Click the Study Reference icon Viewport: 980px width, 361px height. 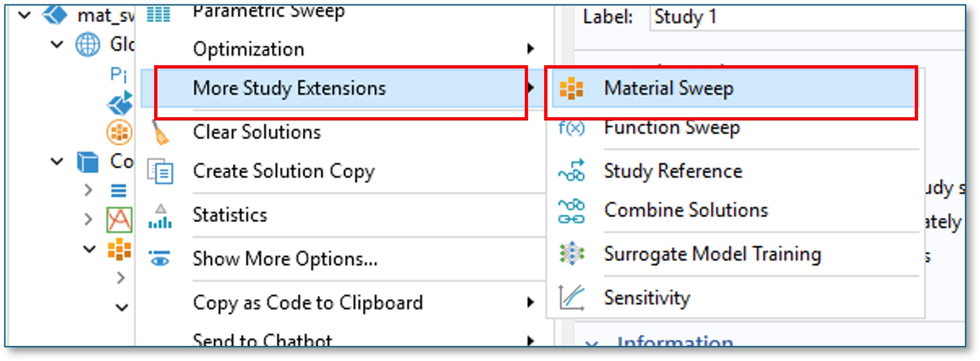pos(571,171)
